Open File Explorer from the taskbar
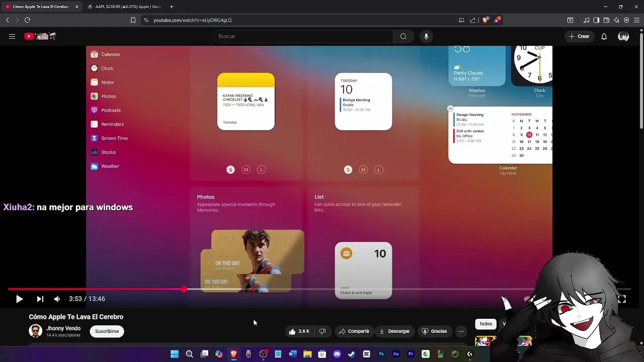 point(307,354)
